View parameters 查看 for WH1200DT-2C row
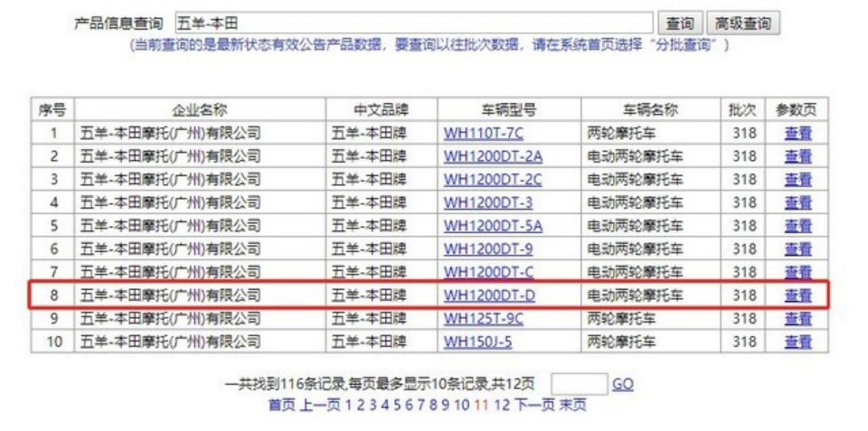The width and height of the screenshot is (868, 431). pyautogui.click(x=797, y=180)
